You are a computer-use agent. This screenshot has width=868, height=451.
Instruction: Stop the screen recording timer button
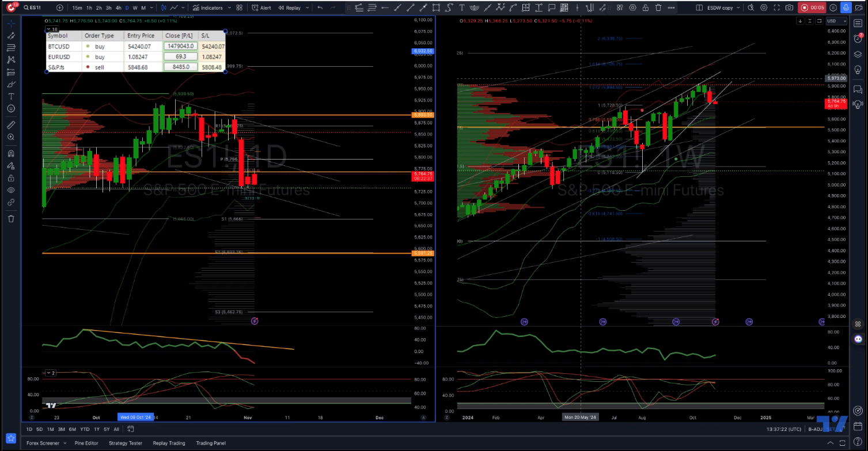(x=812, y=7)
